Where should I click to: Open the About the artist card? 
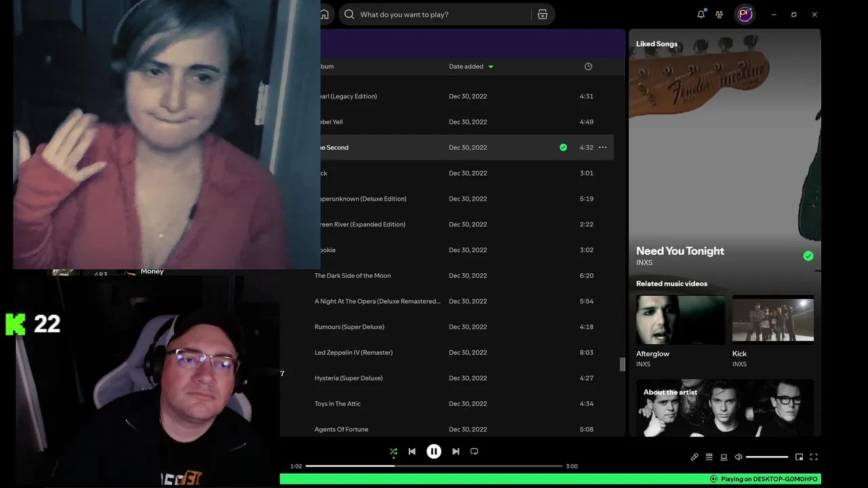[725, 407]
